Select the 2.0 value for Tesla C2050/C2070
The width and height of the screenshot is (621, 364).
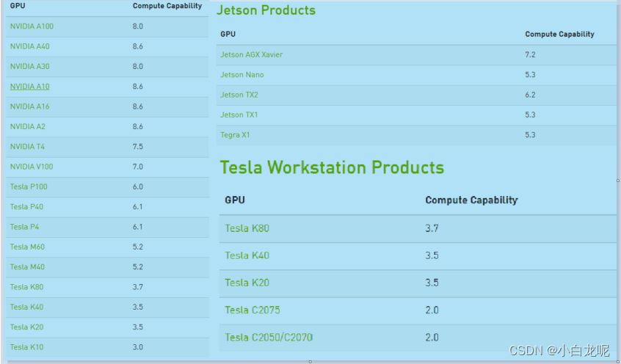coord(432,338)
